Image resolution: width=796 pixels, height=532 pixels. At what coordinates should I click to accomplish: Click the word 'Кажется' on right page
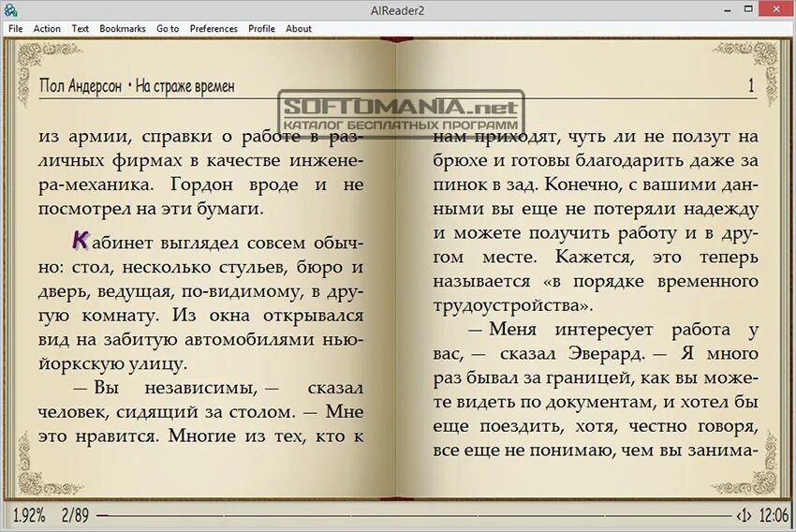pyautogui.click(x=595, y=257)
